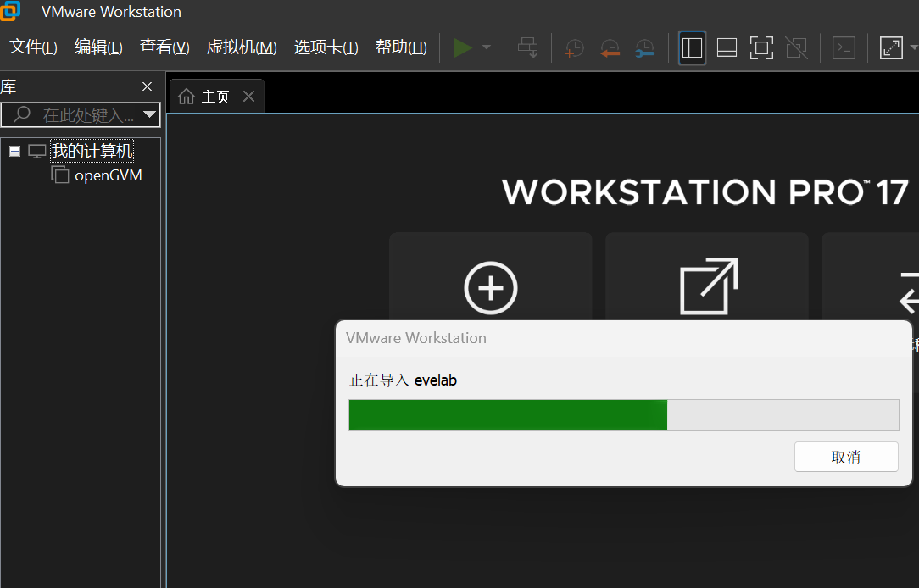Click the Send Ctrl+Alt+Del toolbar icon
This screenshot has height=588, width=919.
point(528,48)
